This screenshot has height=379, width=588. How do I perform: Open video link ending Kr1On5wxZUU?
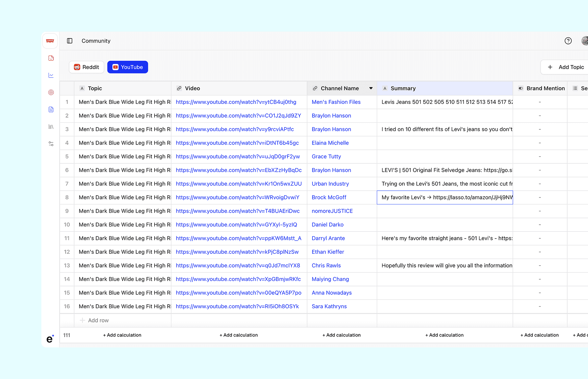click(239, 184)
